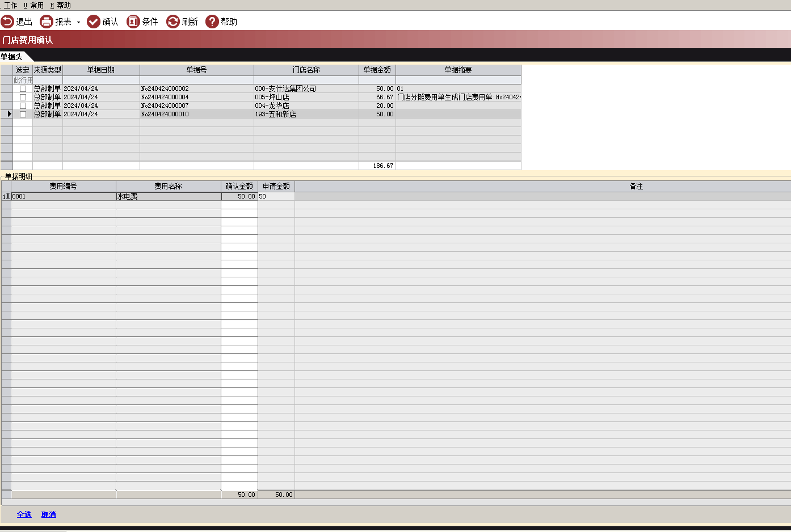Open the 报表 print report icon
791x532 pixels.
click(x=47, y=22)
